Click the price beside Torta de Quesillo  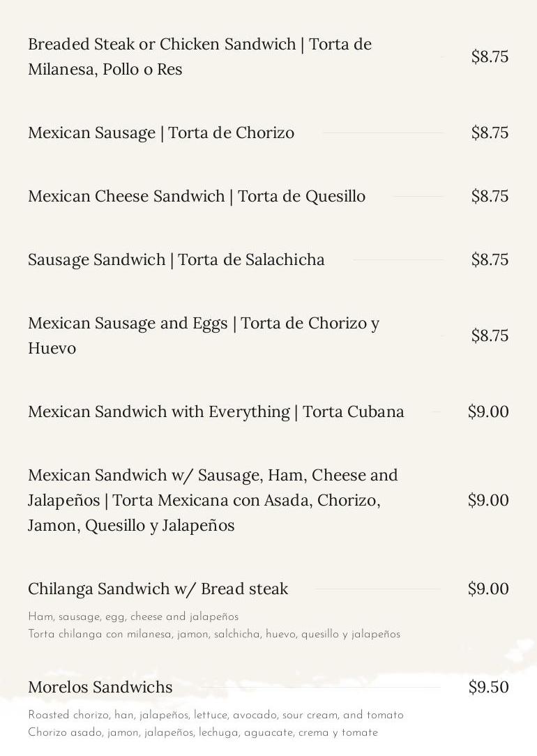coord(490,196)
